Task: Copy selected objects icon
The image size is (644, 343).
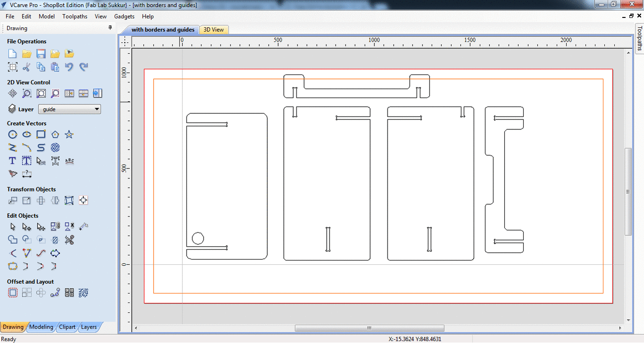Action: [41, 67]
